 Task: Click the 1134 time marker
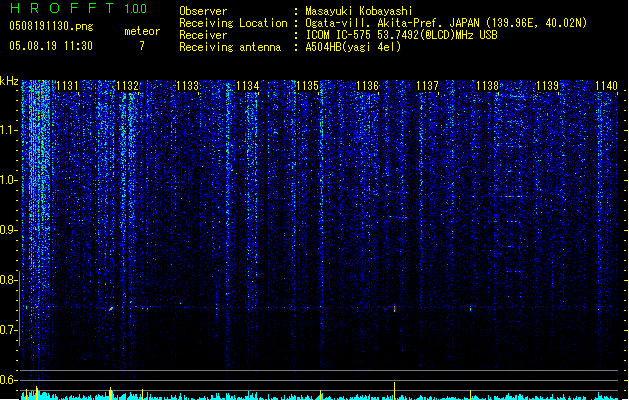248,86
